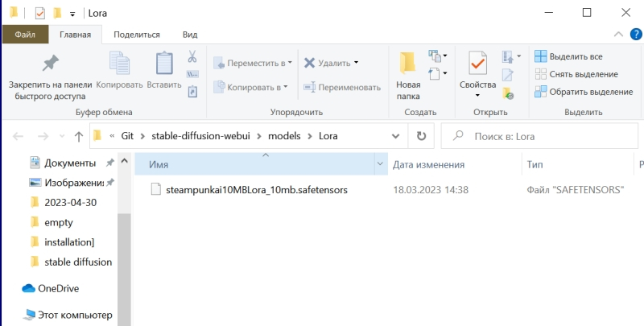Clear selection using Снять выделение

(x=577, y=74)
